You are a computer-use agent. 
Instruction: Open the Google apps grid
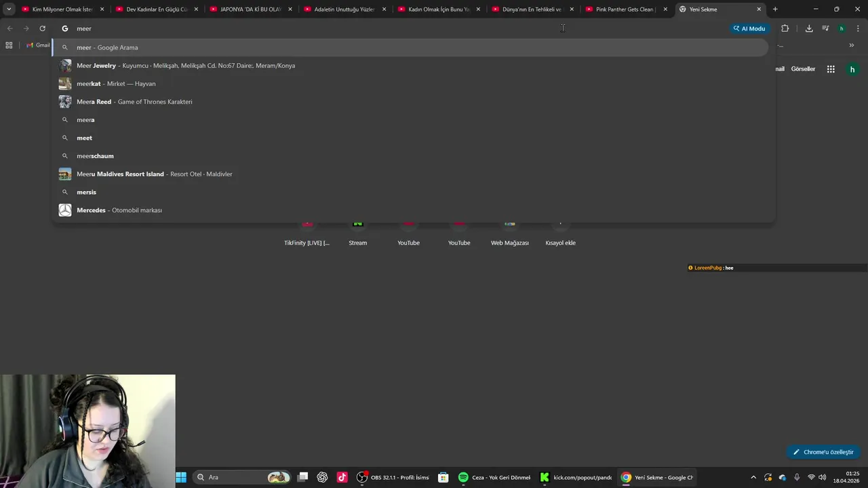tap(831, 69)
